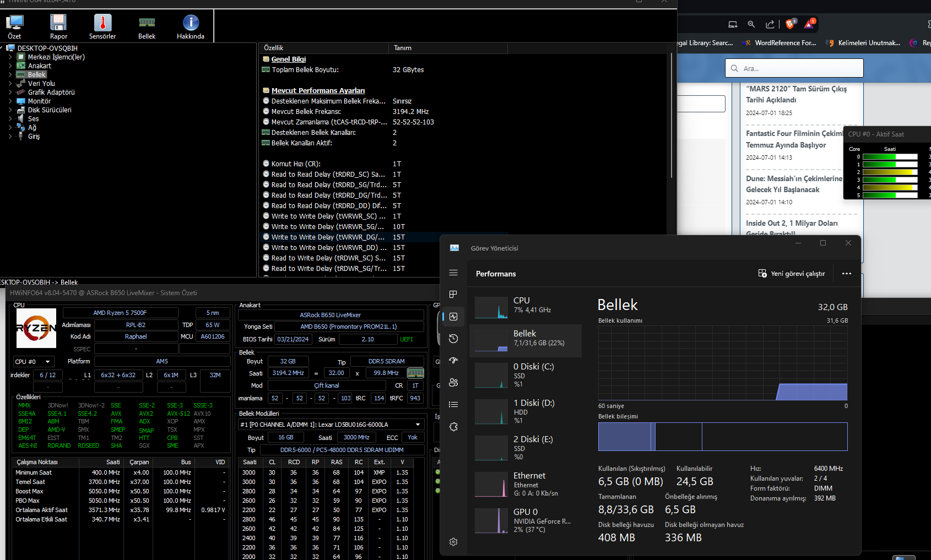Image resolution: width=931 pixels, height=560 pixels.
Task: Click the browser share icon
Action: 770,24
